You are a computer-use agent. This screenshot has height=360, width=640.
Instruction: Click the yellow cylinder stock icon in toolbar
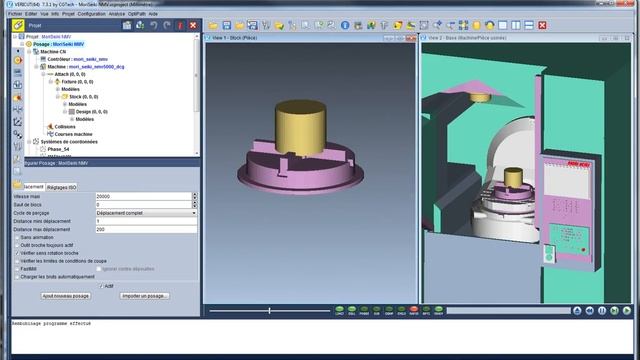[x=476, y=25]
